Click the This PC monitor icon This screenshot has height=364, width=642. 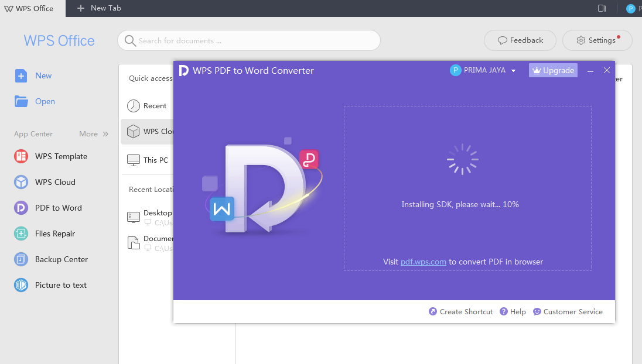[134, 160]
